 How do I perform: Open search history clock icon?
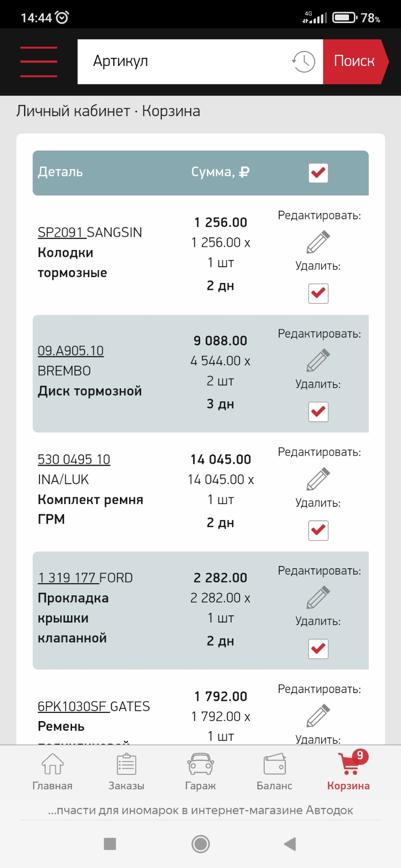coord(303,61)
